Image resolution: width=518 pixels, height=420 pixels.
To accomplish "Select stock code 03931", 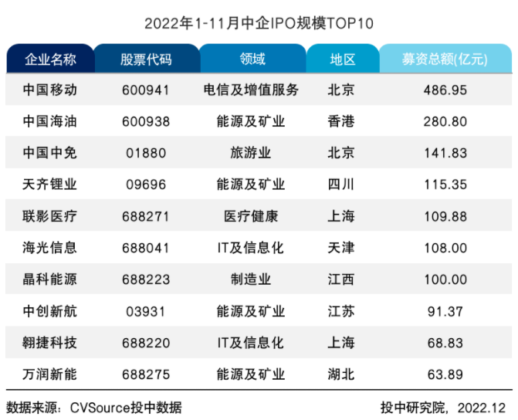I will click(146, 311).
